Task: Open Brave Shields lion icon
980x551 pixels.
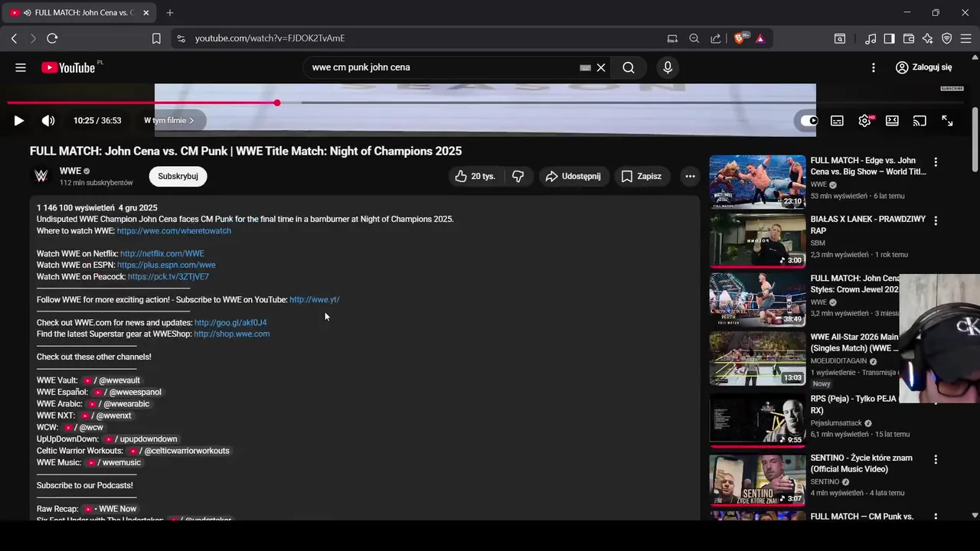Action: point(740,38)
